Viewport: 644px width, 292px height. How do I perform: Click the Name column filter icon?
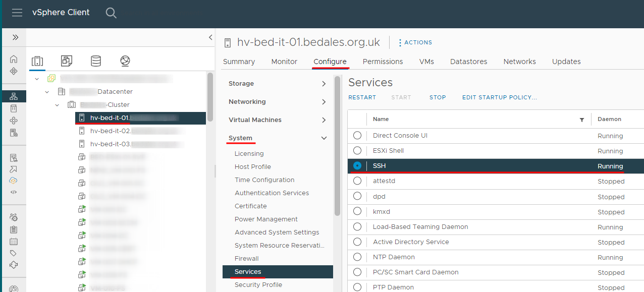tap(582, 120)
